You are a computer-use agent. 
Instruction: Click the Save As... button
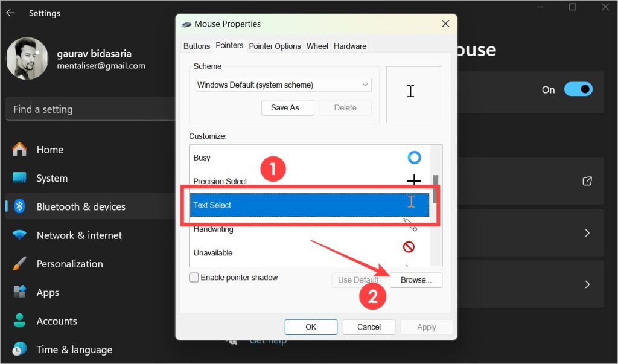coord(288,107)
